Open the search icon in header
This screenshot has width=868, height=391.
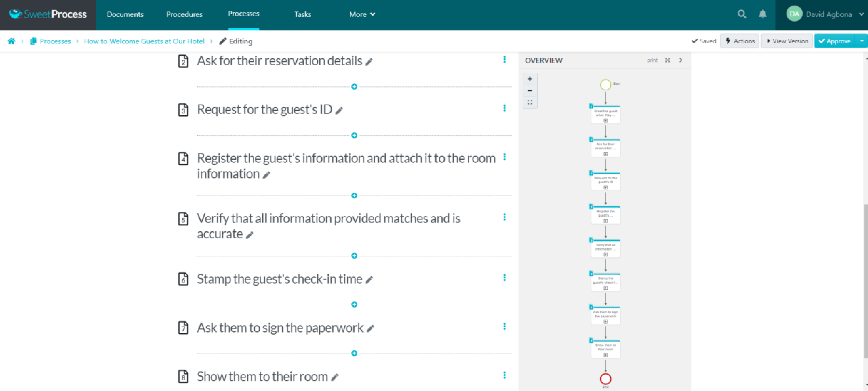click(x=742, y=14)
